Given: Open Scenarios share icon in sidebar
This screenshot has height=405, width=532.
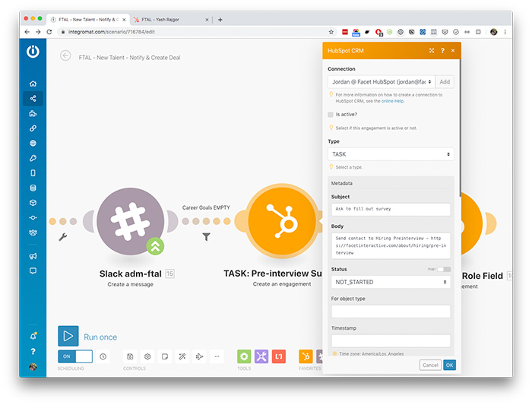Looking at the screenshot, I should pyautogui.click(x=33, y=98).
